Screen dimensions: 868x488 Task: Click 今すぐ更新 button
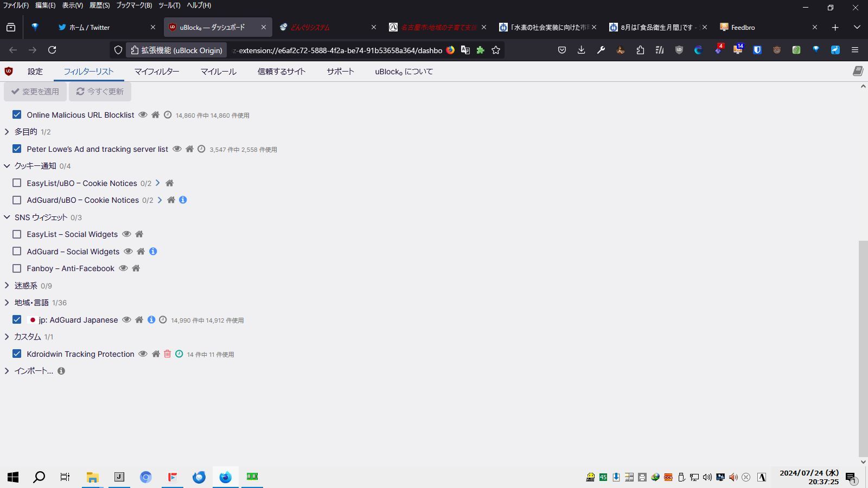click(100, 92)
